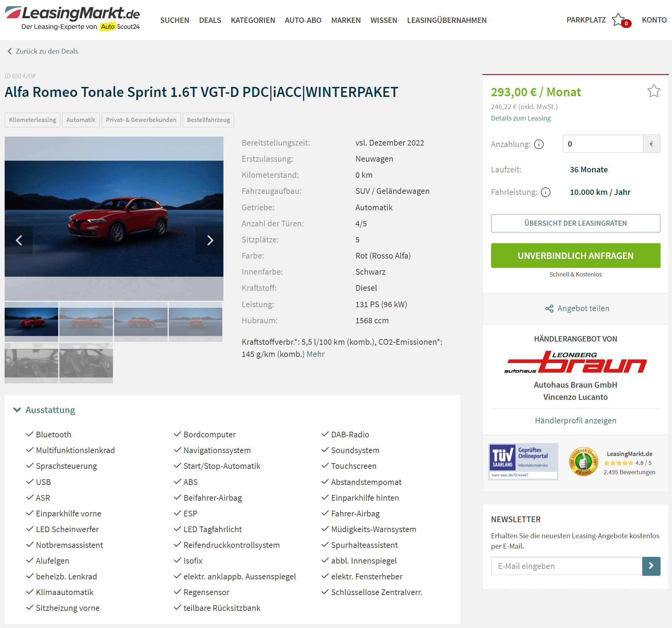
Task: Click the 131 PS (96 kW) value
Action: click(381, 304)
